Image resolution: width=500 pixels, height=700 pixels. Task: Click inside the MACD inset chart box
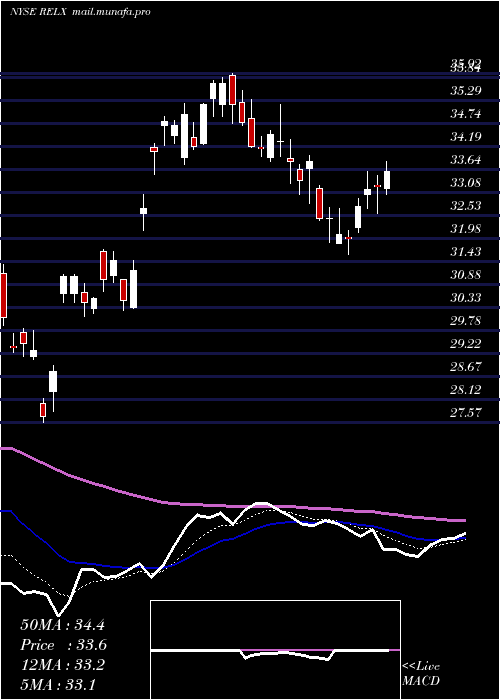275,650
